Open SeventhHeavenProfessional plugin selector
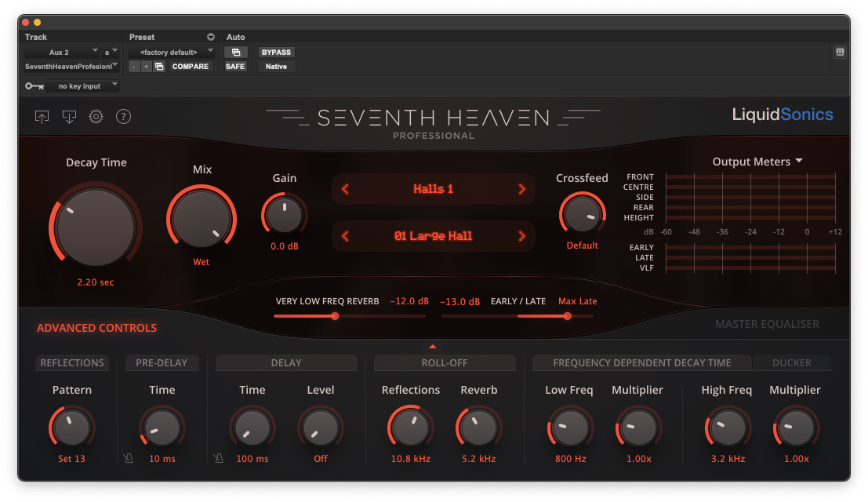The image size is (868, 502). click(71, 67)
